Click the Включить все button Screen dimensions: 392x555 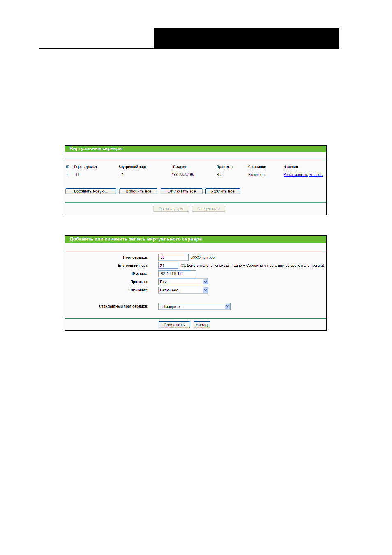(x=138, y=191)
